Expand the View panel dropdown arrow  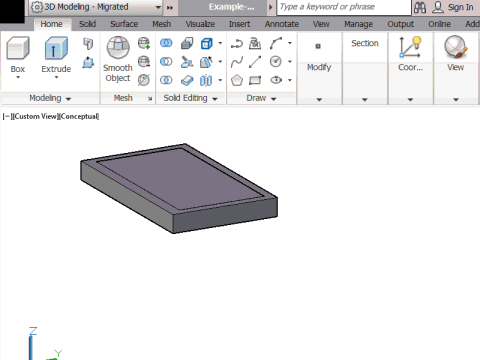point(456,100)
